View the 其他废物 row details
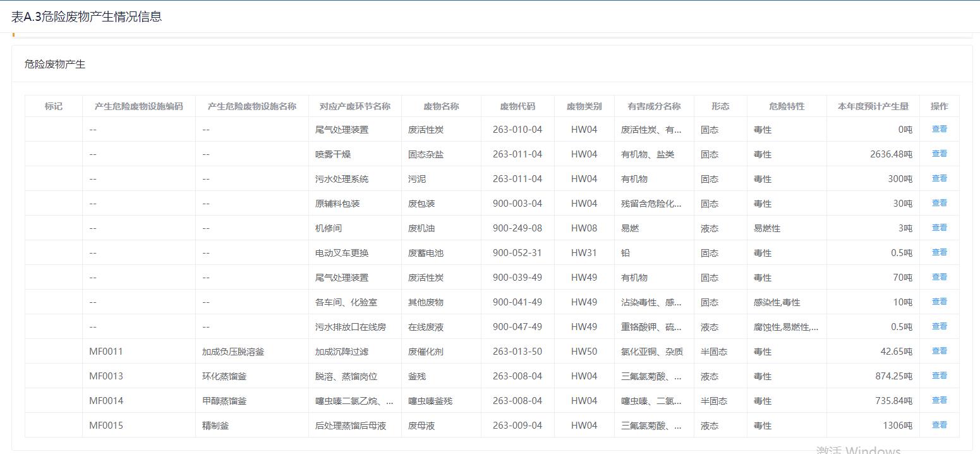 pyautogui.click(x=939, y=302)
